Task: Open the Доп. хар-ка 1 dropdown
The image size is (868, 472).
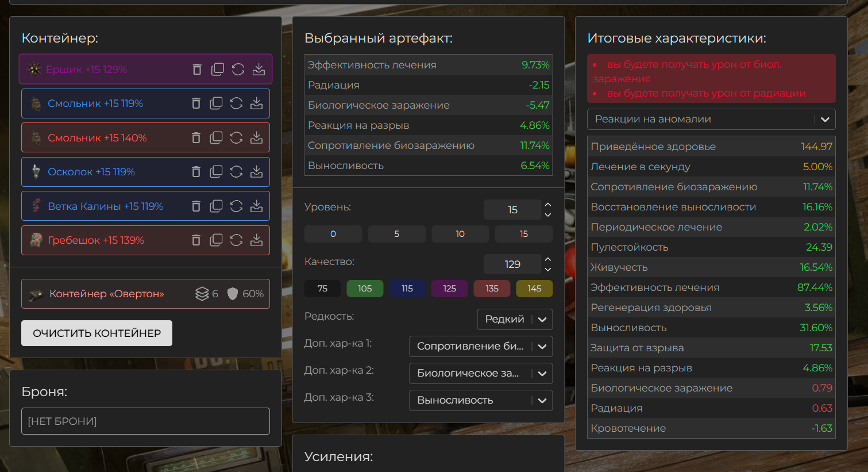Action: pyautogui.click(x=481, y=346)
